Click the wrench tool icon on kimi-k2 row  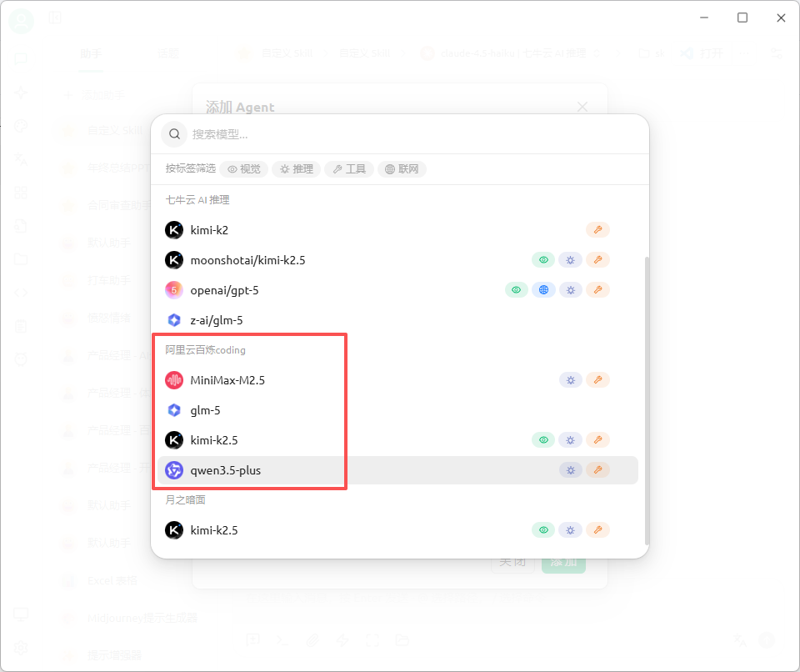(x=597, y=230)
